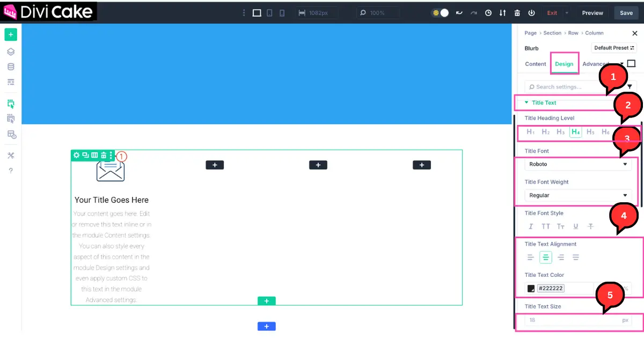Screen dimensions: 644x338
Task: Select the layout-with-eye view icon
Action: 11,135
